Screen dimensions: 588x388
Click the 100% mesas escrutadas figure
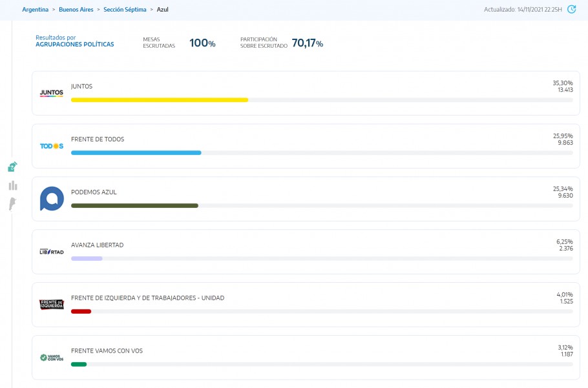202,43
